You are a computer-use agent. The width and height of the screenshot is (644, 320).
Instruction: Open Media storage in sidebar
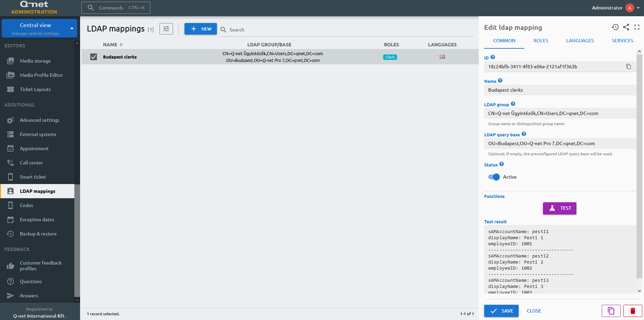coord(37,61)
